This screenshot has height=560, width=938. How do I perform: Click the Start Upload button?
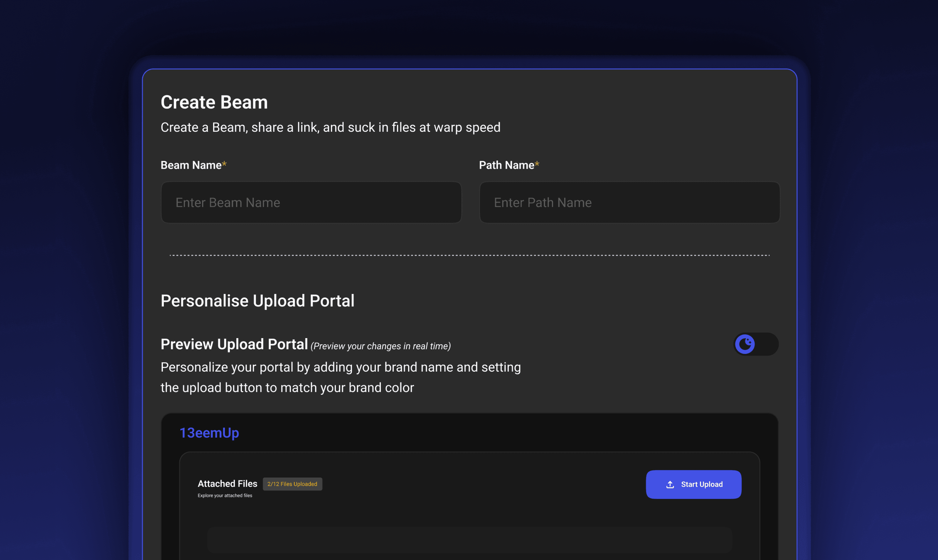pyautogui.click(x=693, y=484)
